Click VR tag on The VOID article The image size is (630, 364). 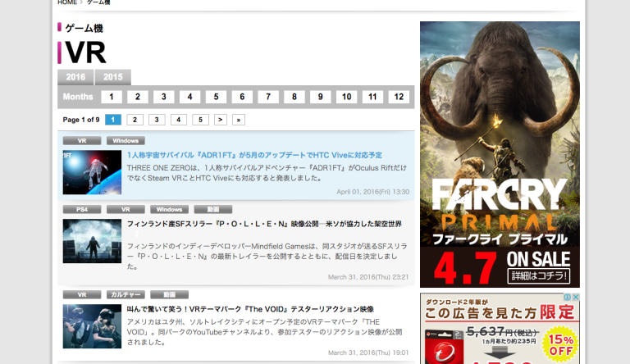pos(82,294)
